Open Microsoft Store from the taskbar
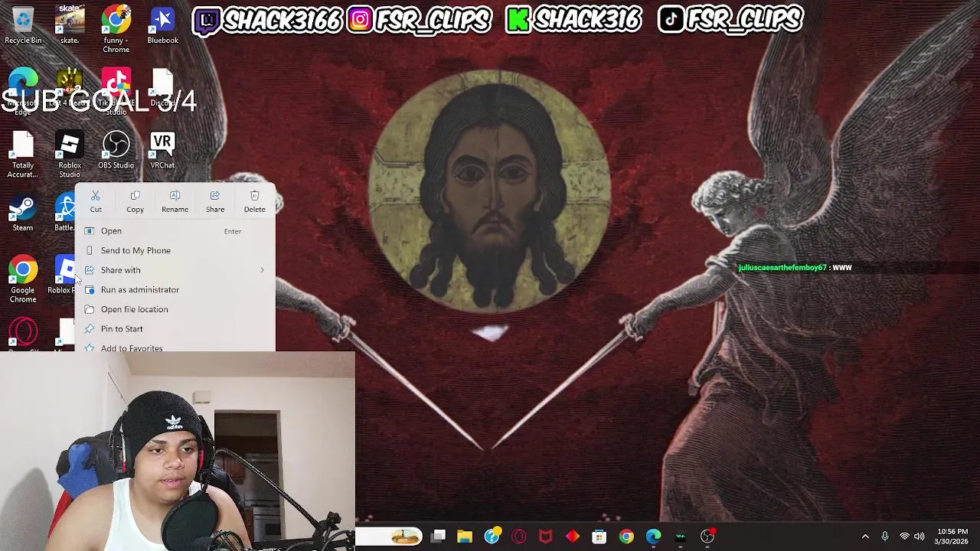 [599, 536]
